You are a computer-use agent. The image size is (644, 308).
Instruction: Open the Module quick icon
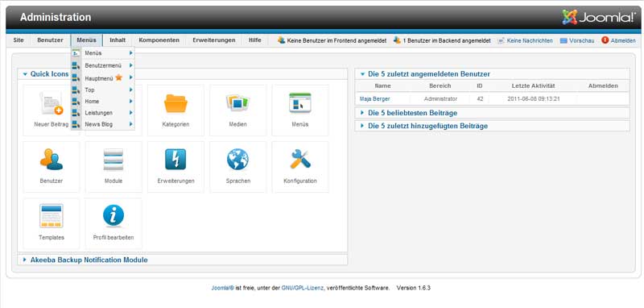coord(114,167)
